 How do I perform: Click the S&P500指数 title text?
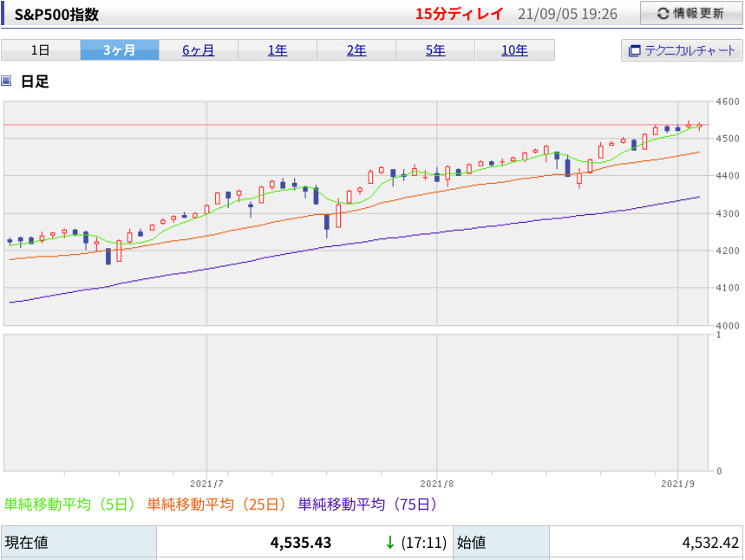pyautogui.click(x=56, y=14)
